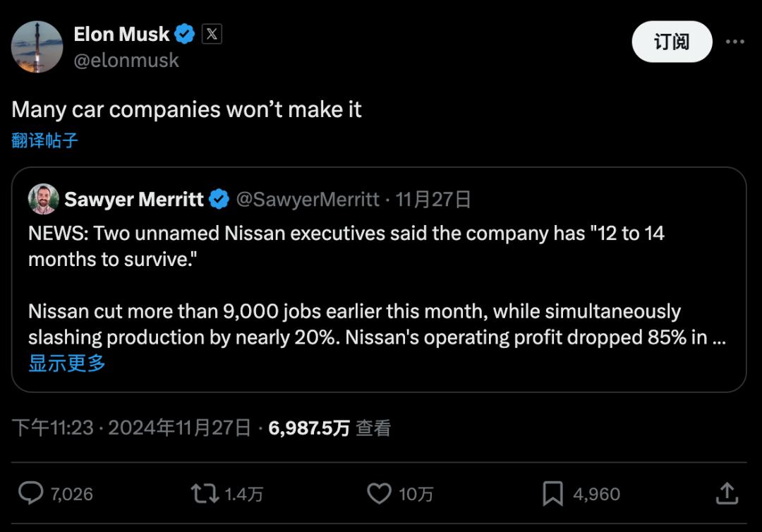Screen dimensions: 762x532
Task: Open Sawyer Merritt's profile picture
Action: coord(43,200)
